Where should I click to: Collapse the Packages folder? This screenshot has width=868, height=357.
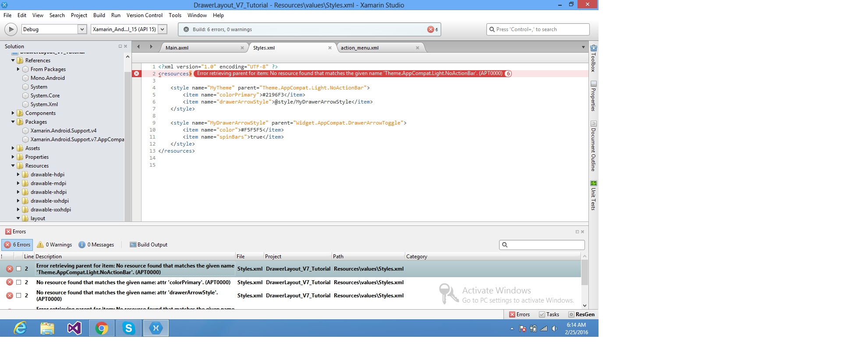click(x=13, y=122)
